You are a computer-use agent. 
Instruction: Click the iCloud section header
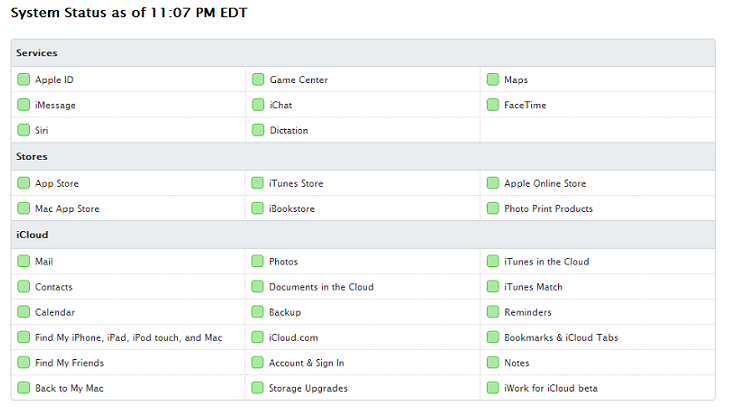[x=32, y=235]
